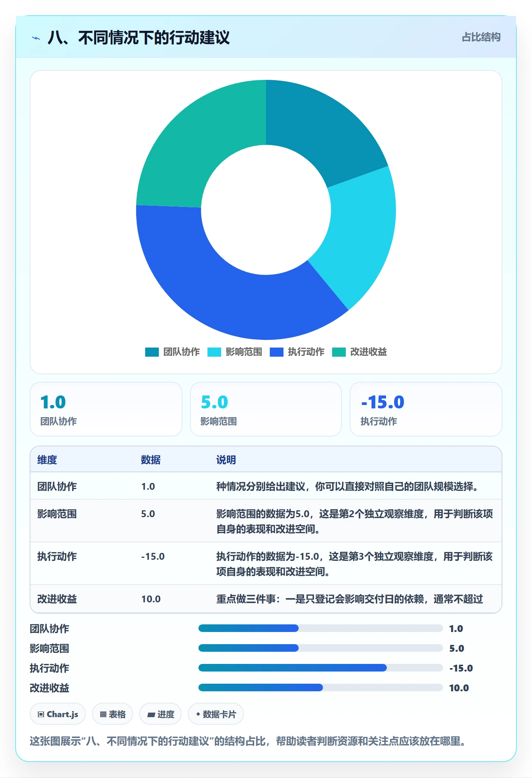Click the 说明 column header
This screenshot has width=532, height=778.
point(226,460)
